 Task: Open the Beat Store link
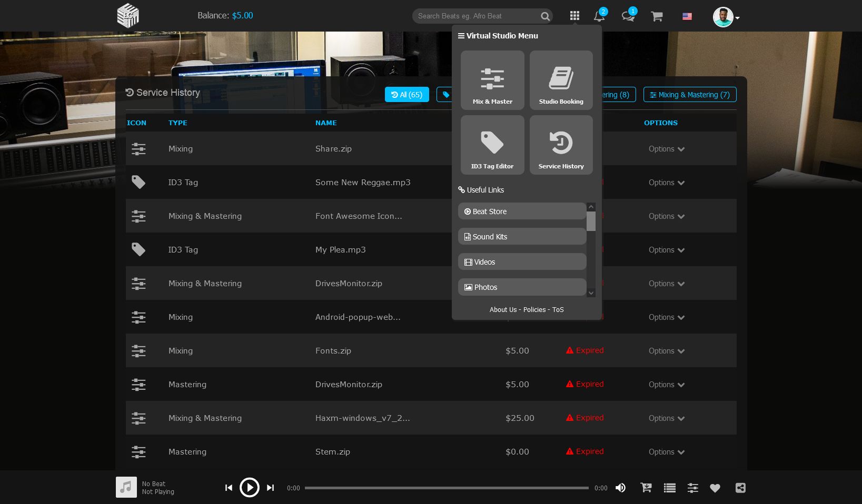521,211
